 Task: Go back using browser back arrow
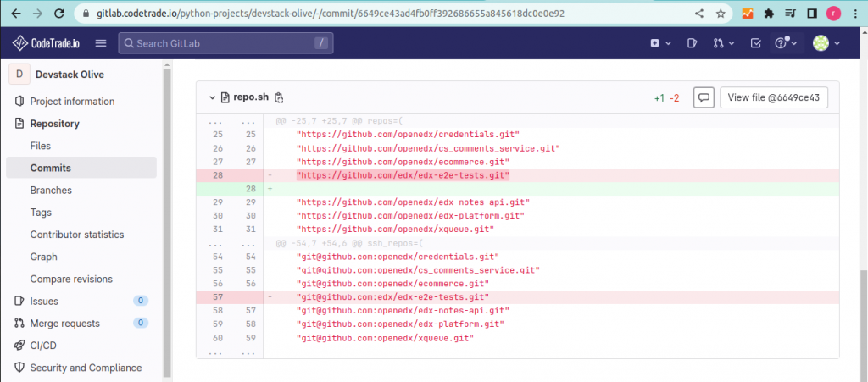(16, 14)
